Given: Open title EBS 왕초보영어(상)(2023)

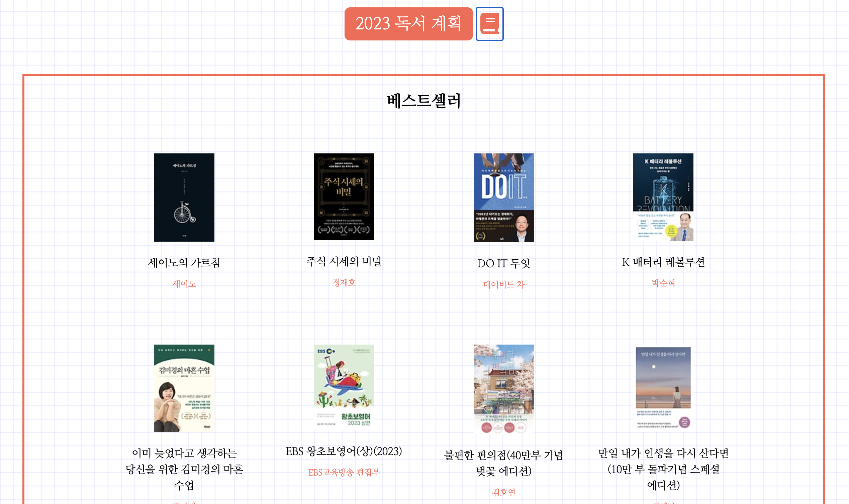Looking at the screenshot, I should tap(344, 451).
